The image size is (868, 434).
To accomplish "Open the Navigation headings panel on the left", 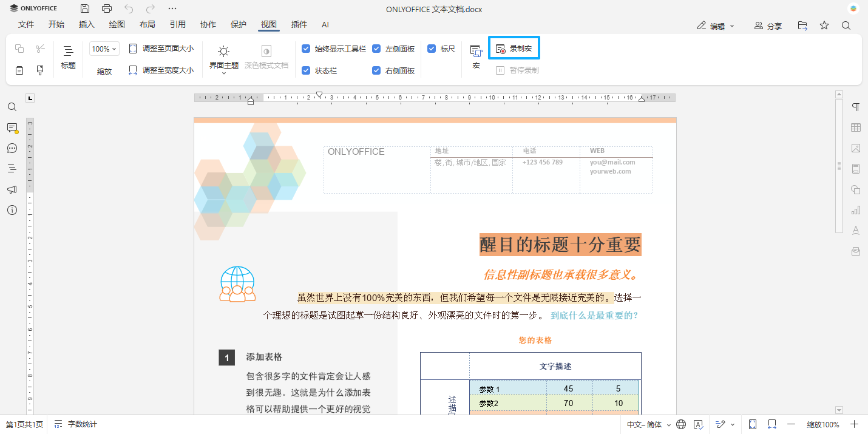I will click(12, 169).
